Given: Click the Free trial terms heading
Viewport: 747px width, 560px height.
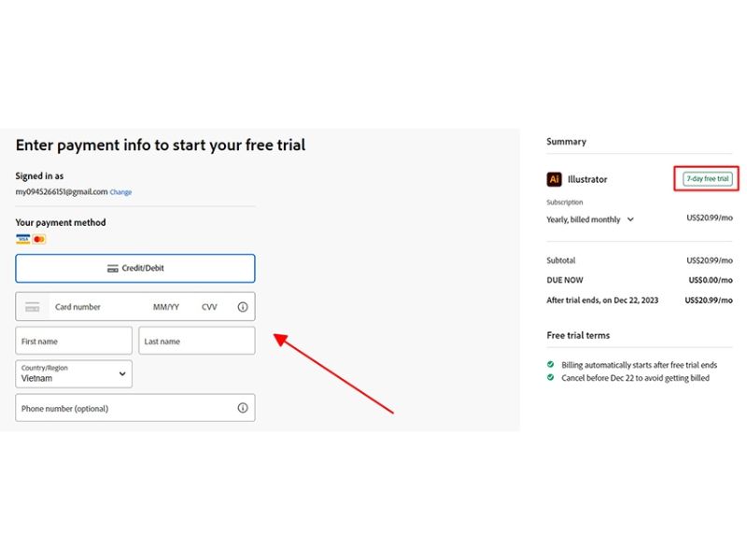Looking at the screenshot, I should pos(578,335).
